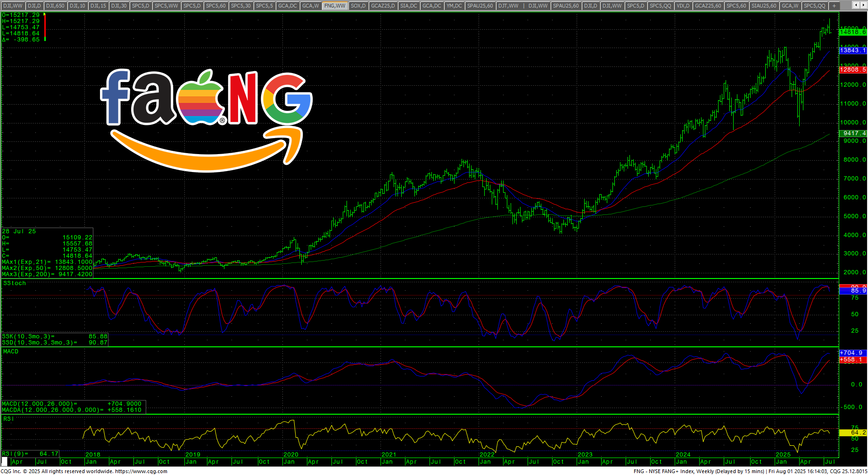
Task: Click the MAx3(Exp,200) value row
Action: [47, 274]
